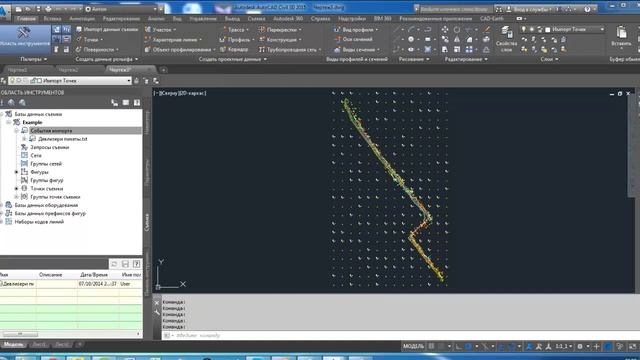Viewport: 640px width, 360px height.
Task: Click the Свойства слоя button
Action: [506, 39]
